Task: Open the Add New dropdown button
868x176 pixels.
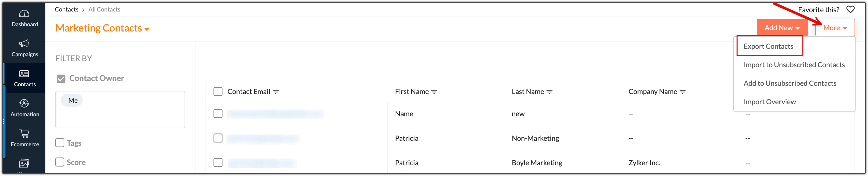Action: pos(782,28)
